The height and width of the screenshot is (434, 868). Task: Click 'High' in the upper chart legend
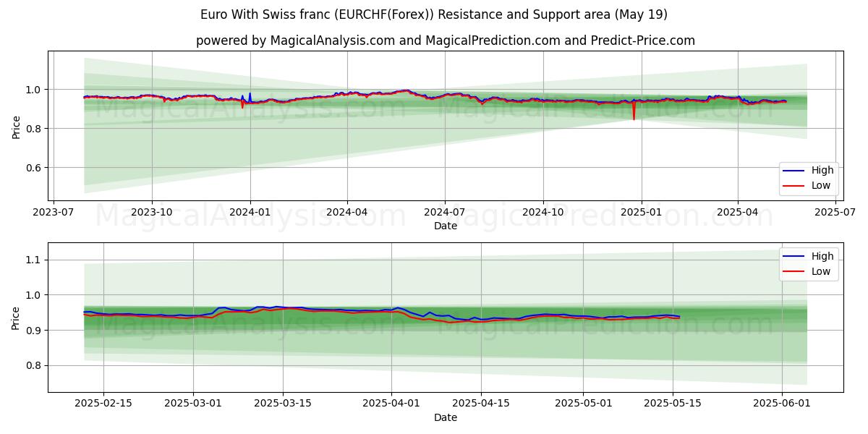pyautogui.click(x=822, y=171)
